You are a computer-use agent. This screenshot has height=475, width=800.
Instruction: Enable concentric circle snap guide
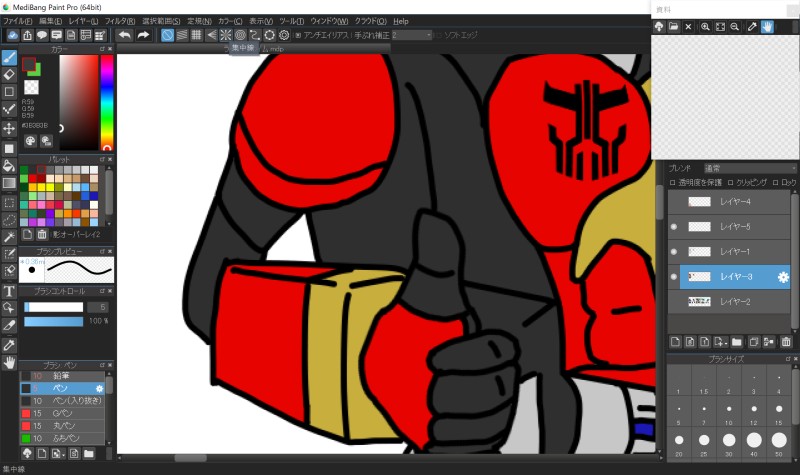click(240, 35)
